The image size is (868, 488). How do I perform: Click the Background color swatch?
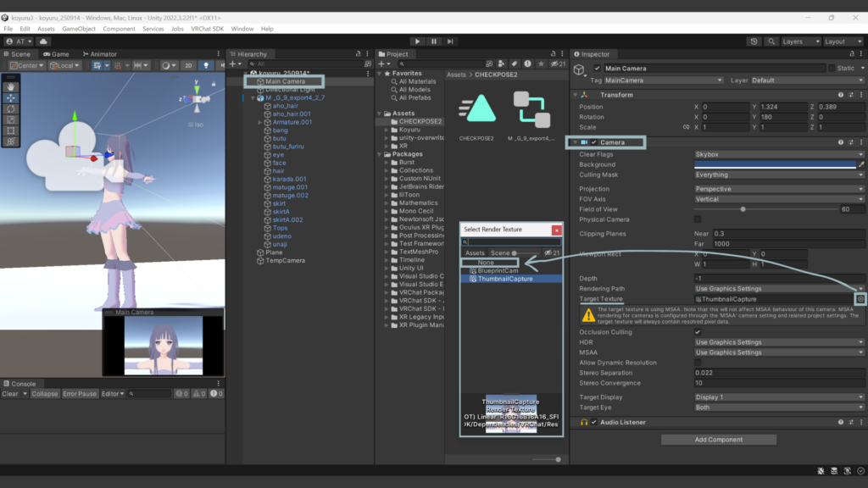[x=774, y=165]
